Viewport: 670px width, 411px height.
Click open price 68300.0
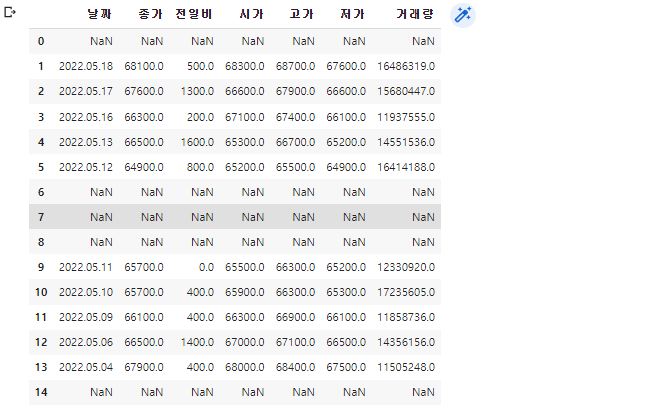[245, 66]
